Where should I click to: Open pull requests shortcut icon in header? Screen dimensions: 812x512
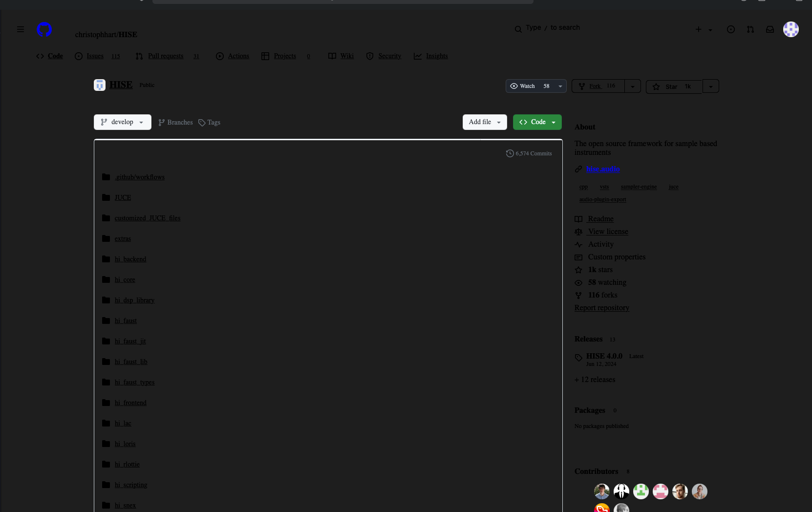[x=750, y=29]
